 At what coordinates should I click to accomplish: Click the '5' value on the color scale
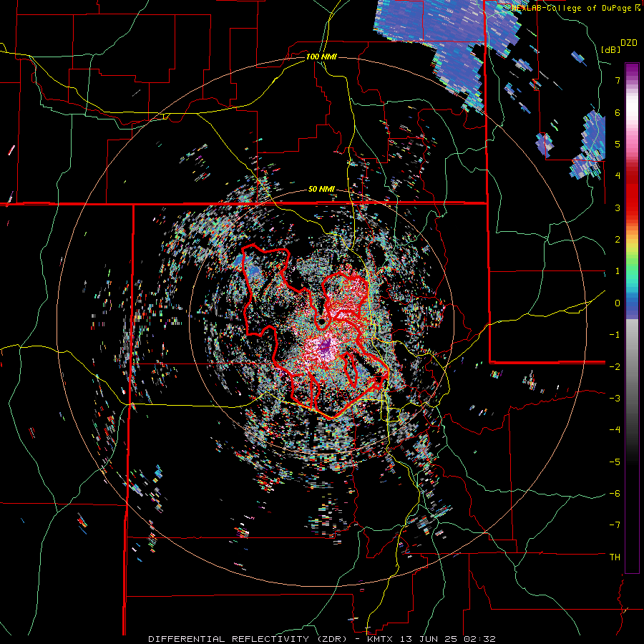coord(618,144)
